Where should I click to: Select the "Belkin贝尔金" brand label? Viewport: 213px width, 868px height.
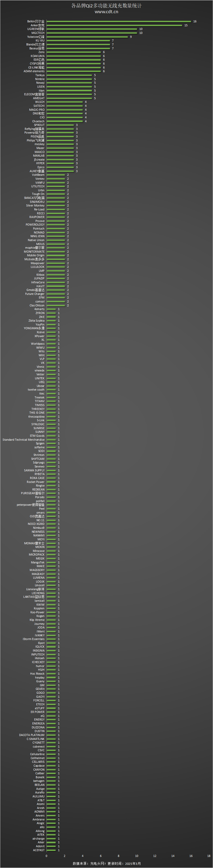tap(36, 21)
